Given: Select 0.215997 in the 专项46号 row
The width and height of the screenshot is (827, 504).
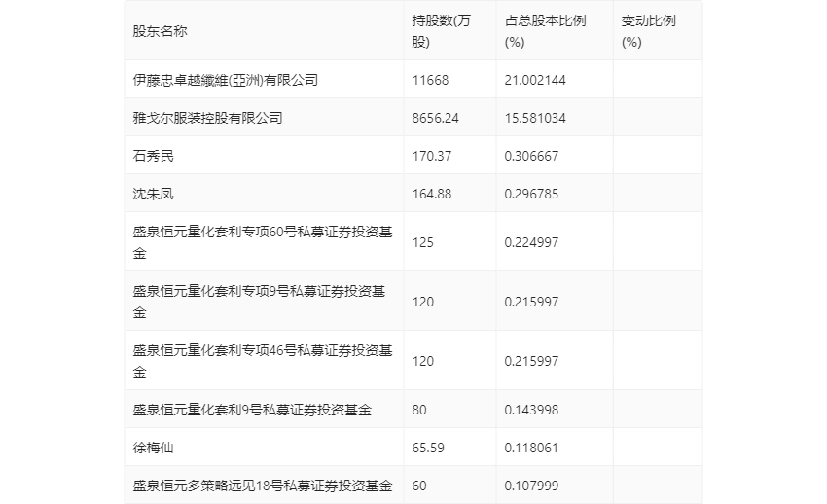Looking at the screenshot, I should (x=531, y=361).
